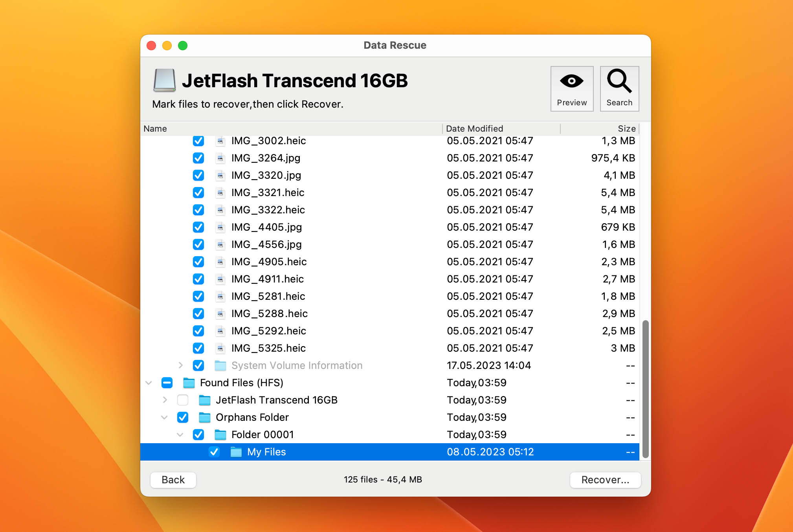Uncheck the My Files checkbox
Viewport: 793px width, 532px height.
coord(214,452)
